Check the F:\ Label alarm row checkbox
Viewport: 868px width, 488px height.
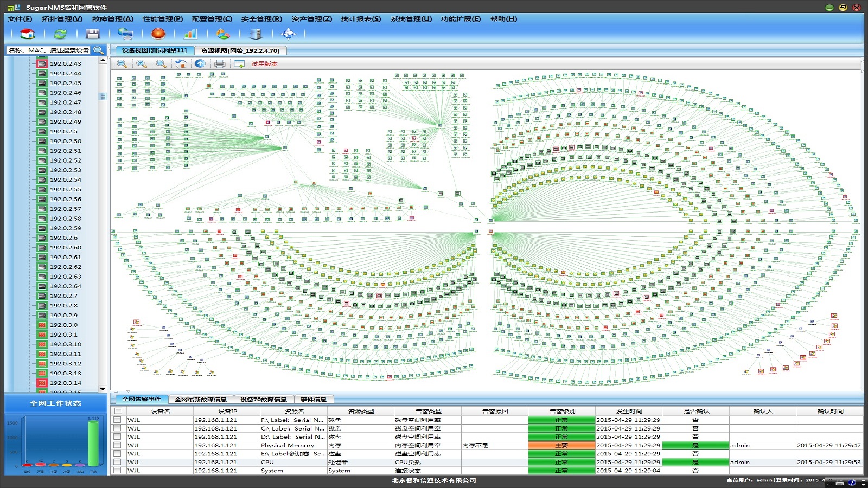(117, 420)
